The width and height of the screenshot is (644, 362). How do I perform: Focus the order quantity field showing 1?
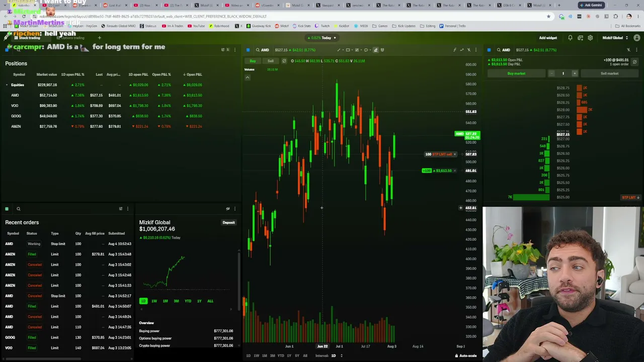click(563, 73)
